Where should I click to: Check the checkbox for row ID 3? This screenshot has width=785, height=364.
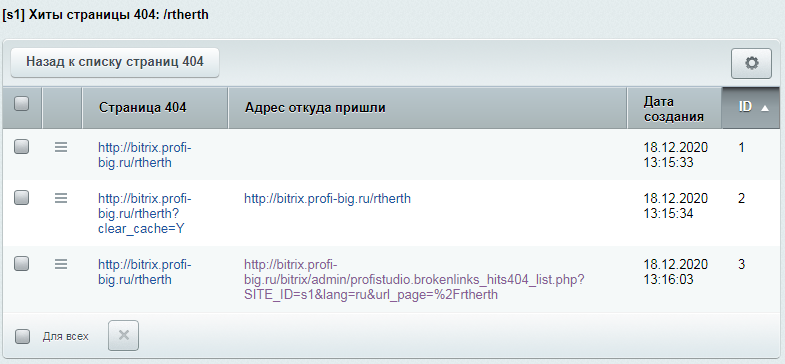[22, 263]
